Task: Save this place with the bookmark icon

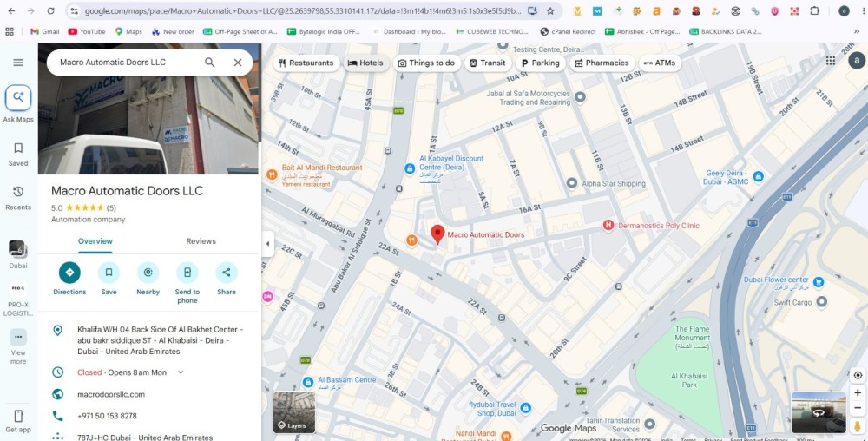Action: coord(108,273)
